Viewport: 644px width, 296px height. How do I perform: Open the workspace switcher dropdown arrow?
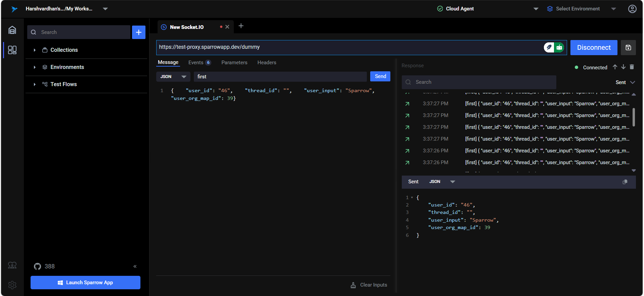tap(105, 9)
